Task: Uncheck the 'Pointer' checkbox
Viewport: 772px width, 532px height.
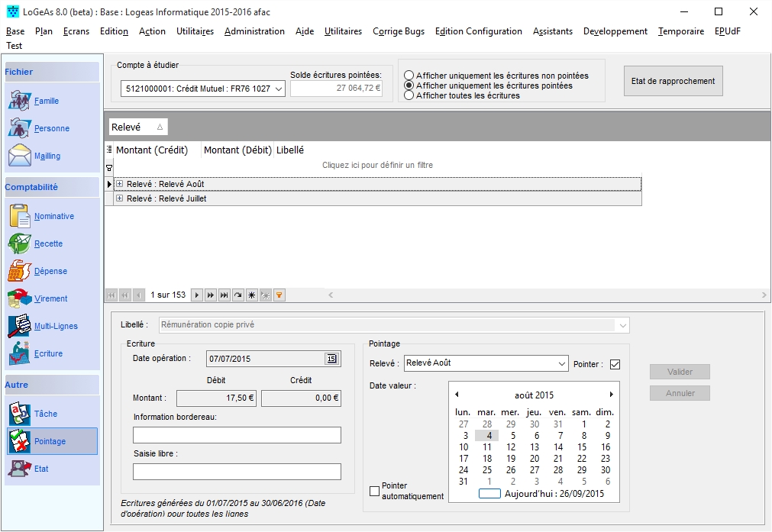Action: point(615,364)
